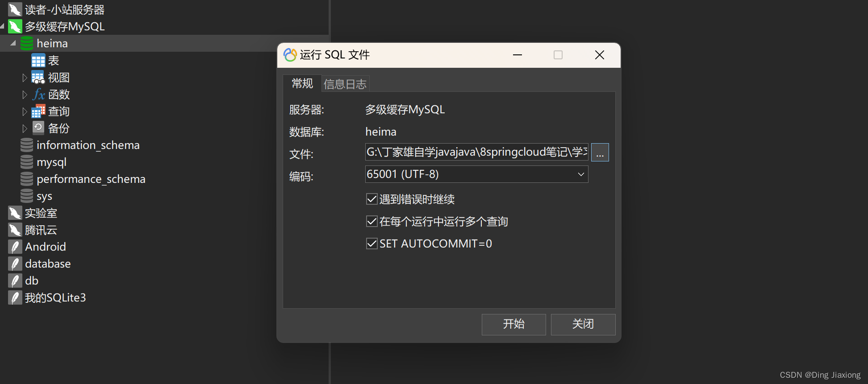
Task: Select the mysql database label
Action: point(51,162)
